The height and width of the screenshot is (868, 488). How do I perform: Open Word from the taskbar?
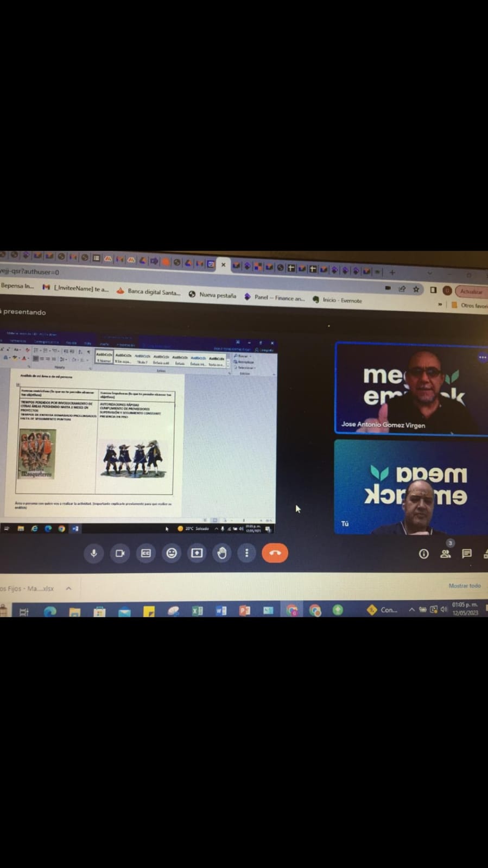pos(221,611)
